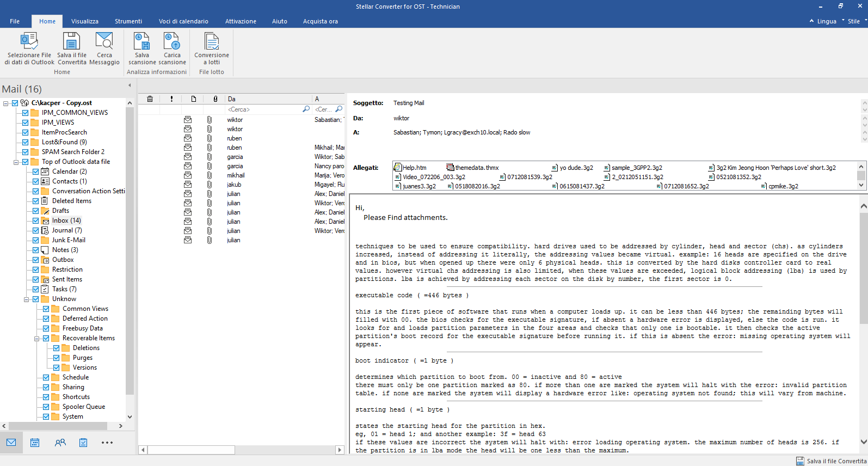Select message from jakub
The width and height of the screenshot is (868, 466).
pyautogui.click(x=242, y=185)
